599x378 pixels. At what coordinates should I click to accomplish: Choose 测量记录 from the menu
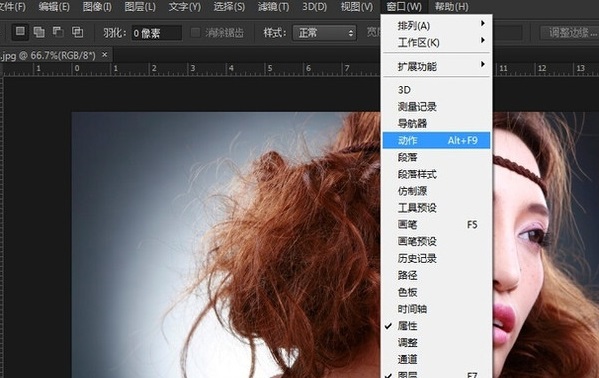436,107
